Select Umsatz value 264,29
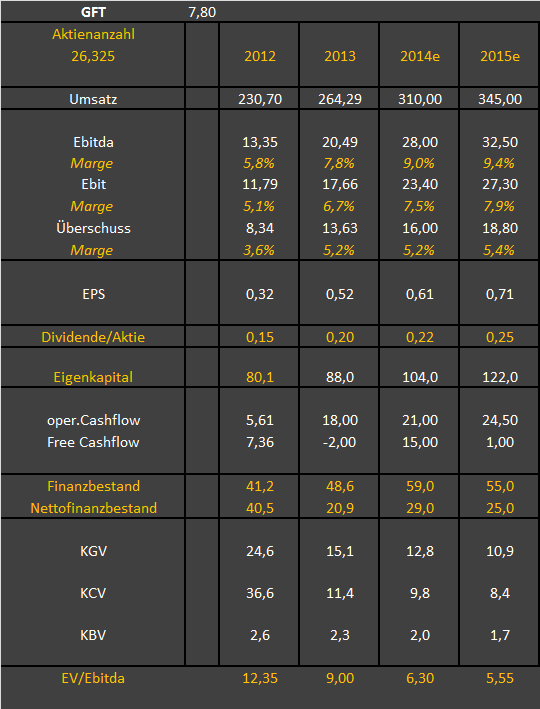This screenshot has width=540, height=709. point(340,99)
